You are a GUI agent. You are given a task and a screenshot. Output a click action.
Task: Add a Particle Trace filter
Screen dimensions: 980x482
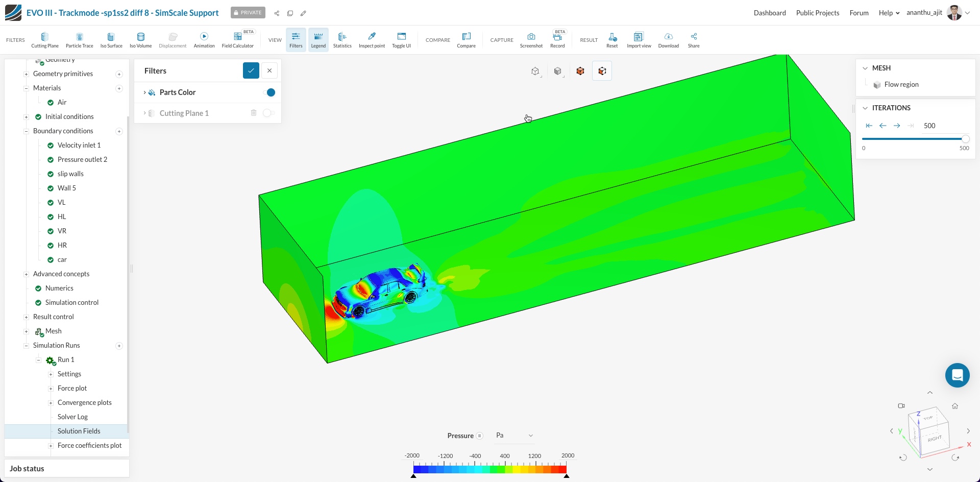pos(79,40)
